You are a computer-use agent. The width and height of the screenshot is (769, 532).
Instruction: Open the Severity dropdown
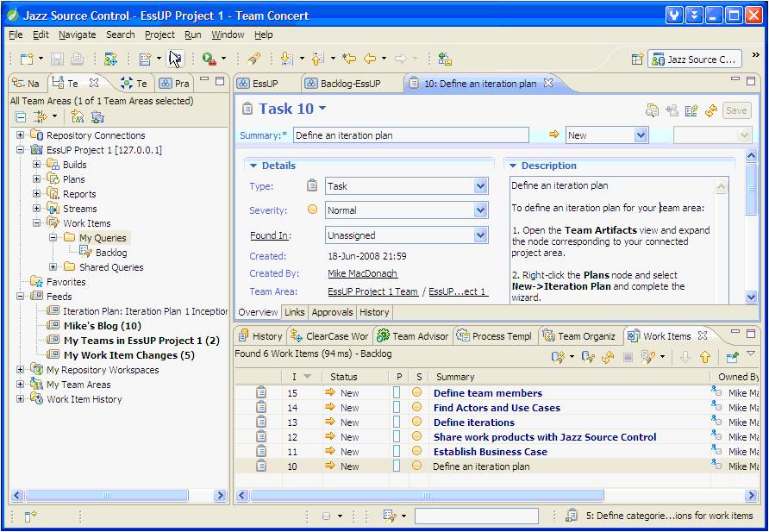[x=480, y=210]
